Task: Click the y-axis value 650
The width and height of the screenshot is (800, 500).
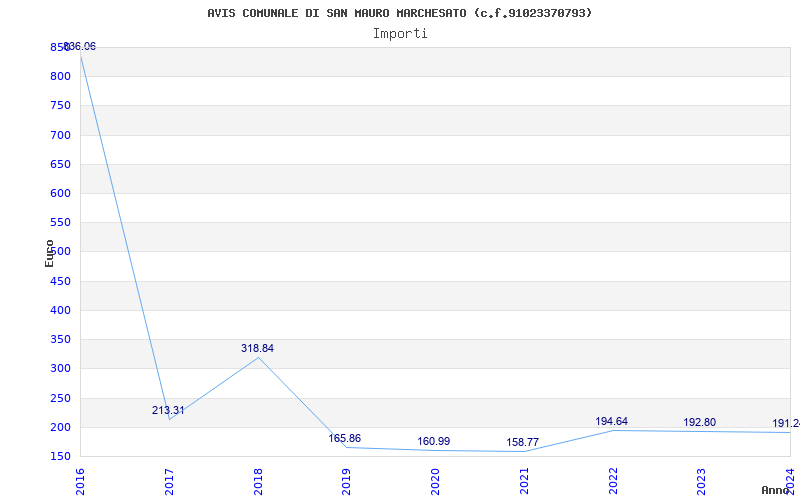Action: pyautogui.click(x=60, y=164)
